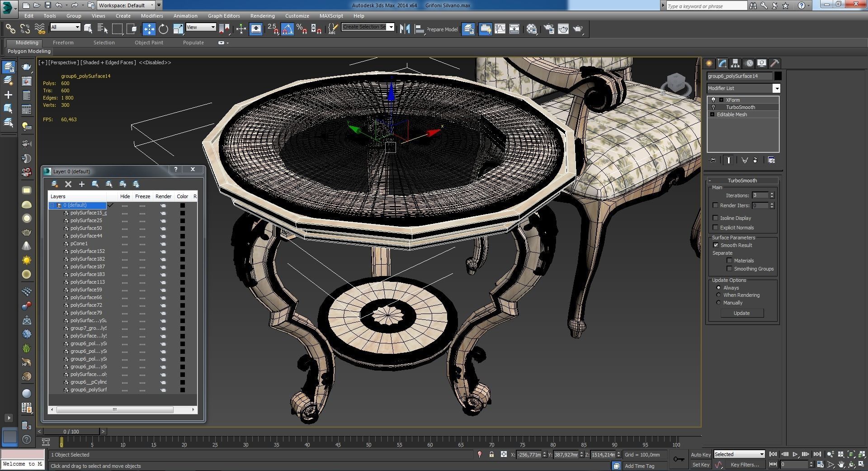868x471 pixels.
Task: Check Separate by Smoothing Groups checkbox
Action: point(729,269)
